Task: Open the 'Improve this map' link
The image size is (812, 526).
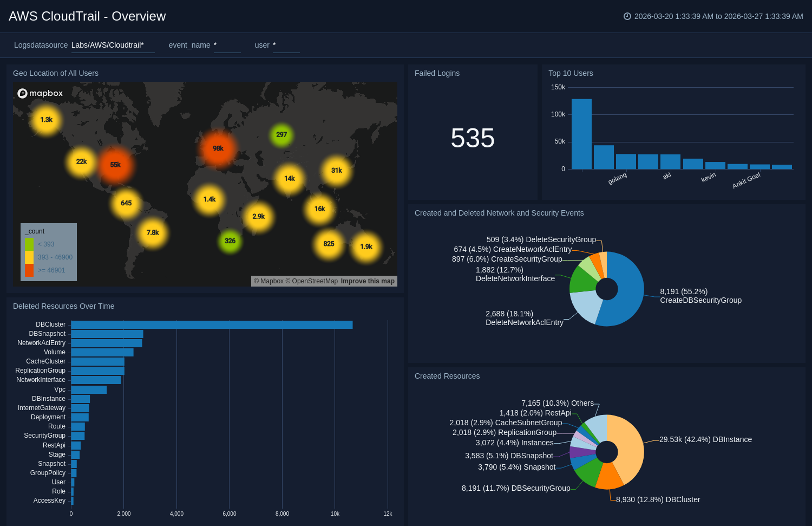Action: pyautogui.click(x=368, y=281)
